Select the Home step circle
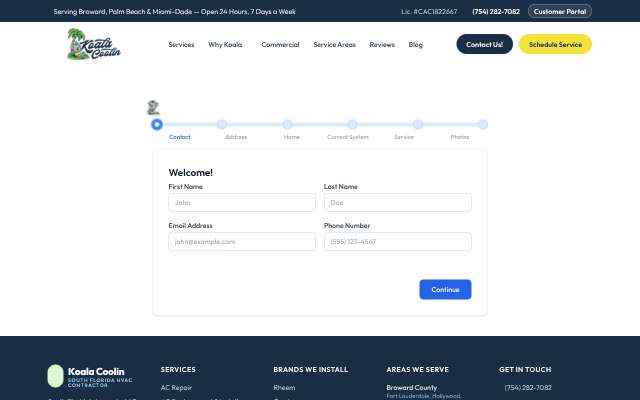The height and width of the screenshot is (400, 640). point(287,124)
